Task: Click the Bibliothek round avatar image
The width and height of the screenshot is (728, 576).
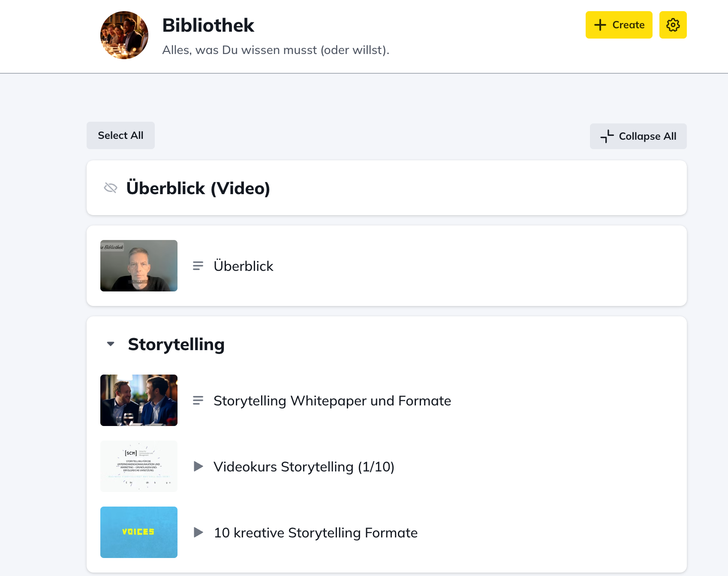Action: point(124,35)
